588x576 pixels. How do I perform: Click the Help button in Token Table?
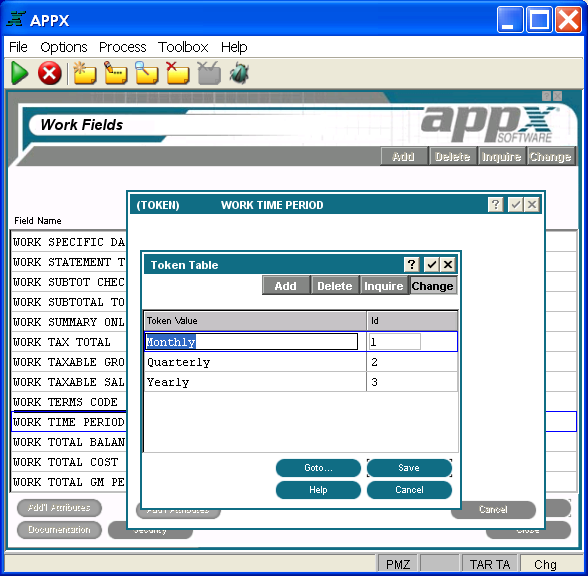(x=318, y=490)
